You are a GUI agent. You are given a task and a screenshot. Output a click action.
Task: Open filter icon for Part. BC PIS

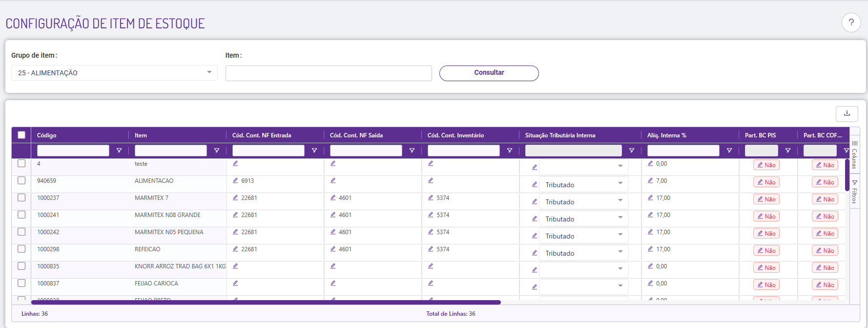(788, 151)
